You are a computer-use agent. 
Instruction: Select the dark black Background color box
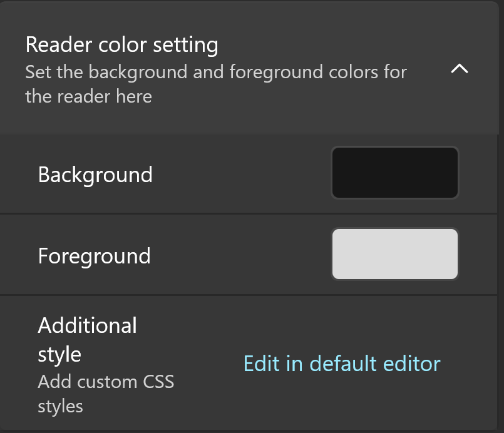[394, 173]
